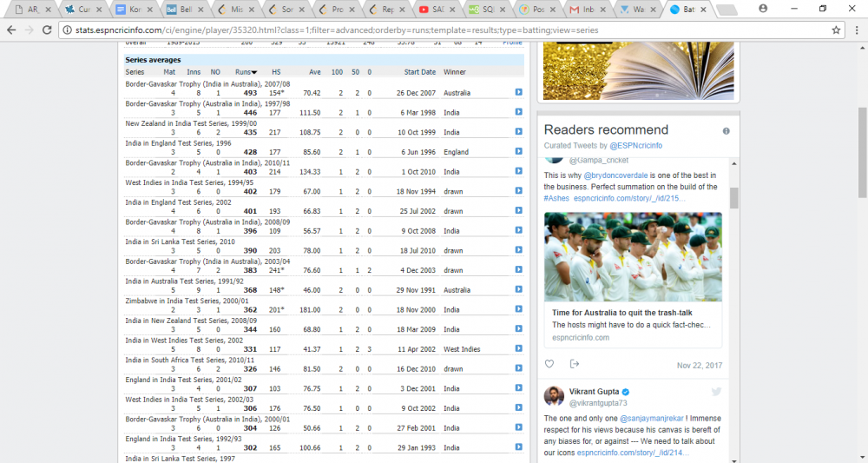Image resolution: width=868 pixels, height=463 pixels.
Task: Click the address bar URL field
Action: 443,30
